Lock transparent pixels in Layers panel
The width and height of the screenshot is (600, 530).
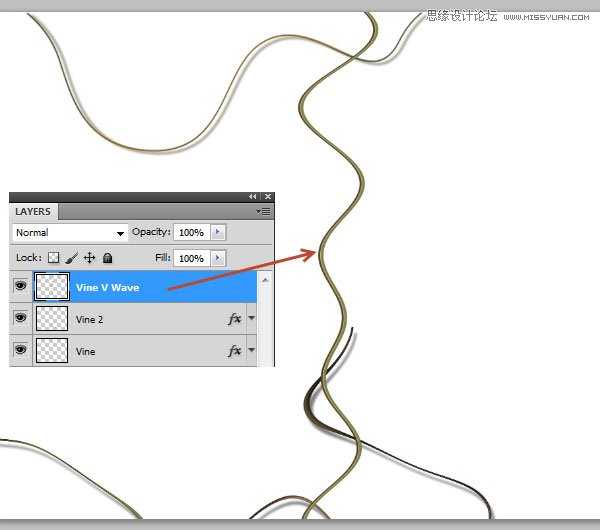coord(53,258)
